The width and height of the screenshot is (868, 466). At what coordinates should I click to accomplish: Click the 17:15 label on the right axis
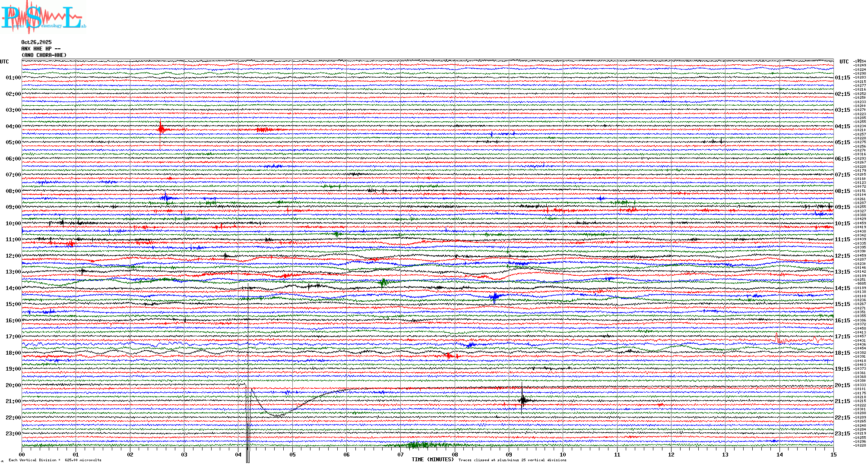[842, 337]
